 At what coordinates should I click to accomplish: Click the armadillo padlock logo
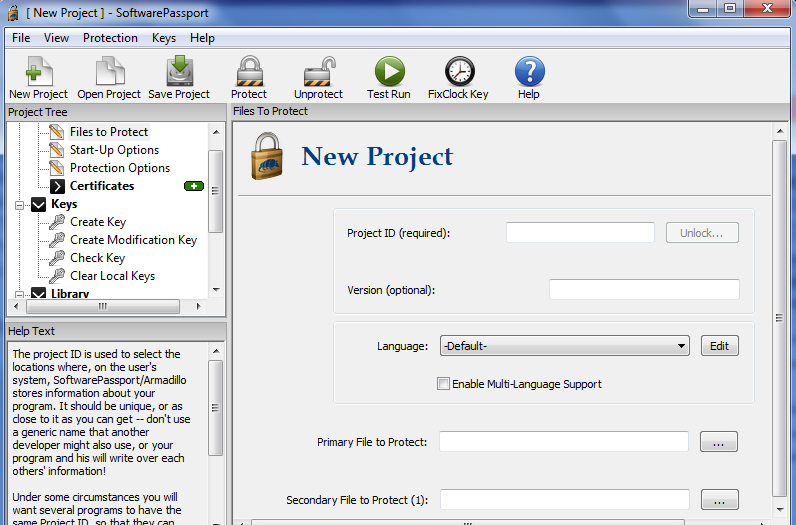tap(267, 156)
